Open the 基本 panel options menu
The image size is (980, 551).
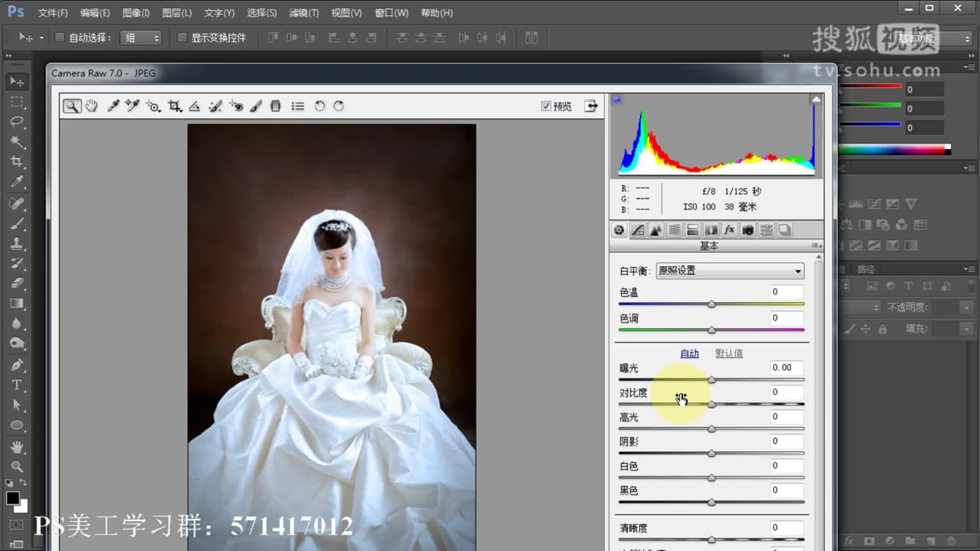click(x=816, y=246)
